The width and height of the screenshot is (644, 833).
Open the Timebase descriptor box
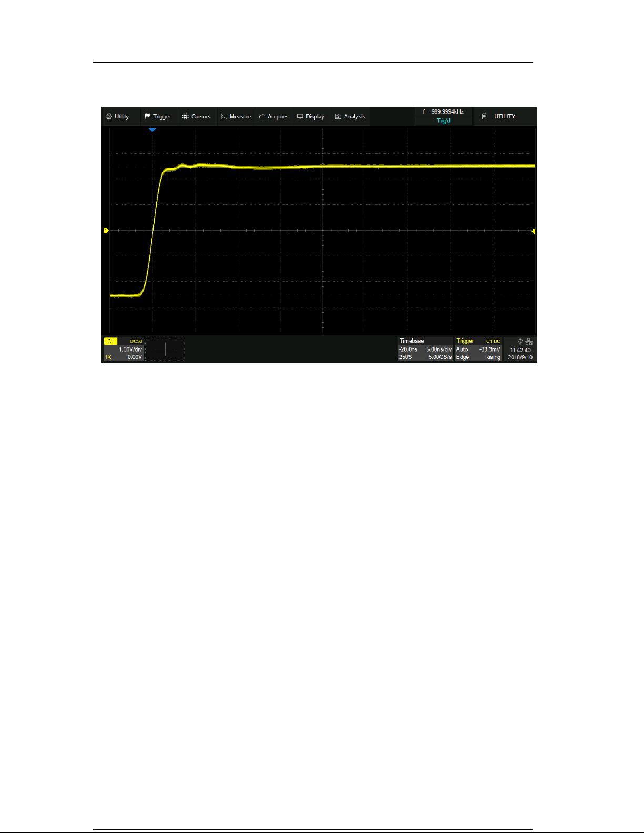[x=425, y=349]
